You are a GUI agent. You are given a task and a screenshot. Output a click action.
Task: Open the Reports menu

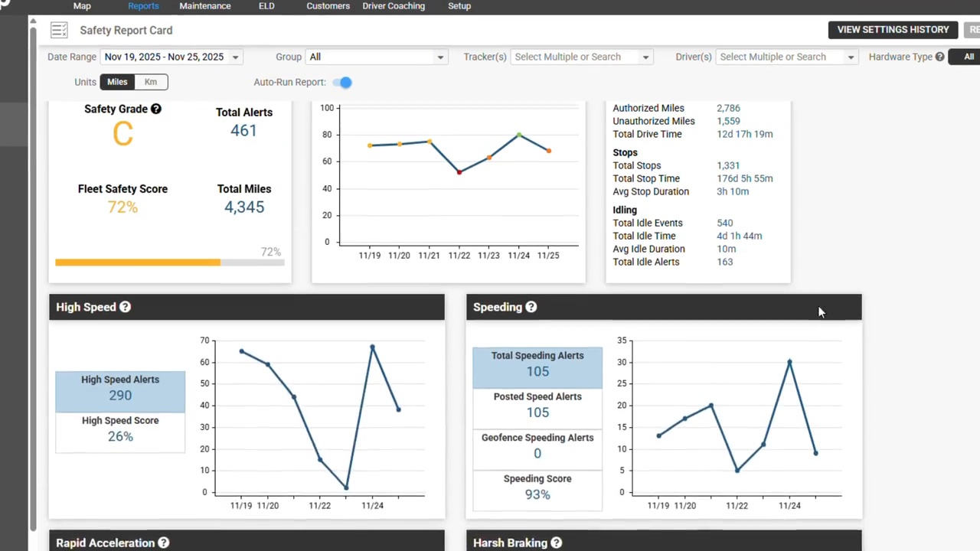pyautogui.click(x=143, y=6)
